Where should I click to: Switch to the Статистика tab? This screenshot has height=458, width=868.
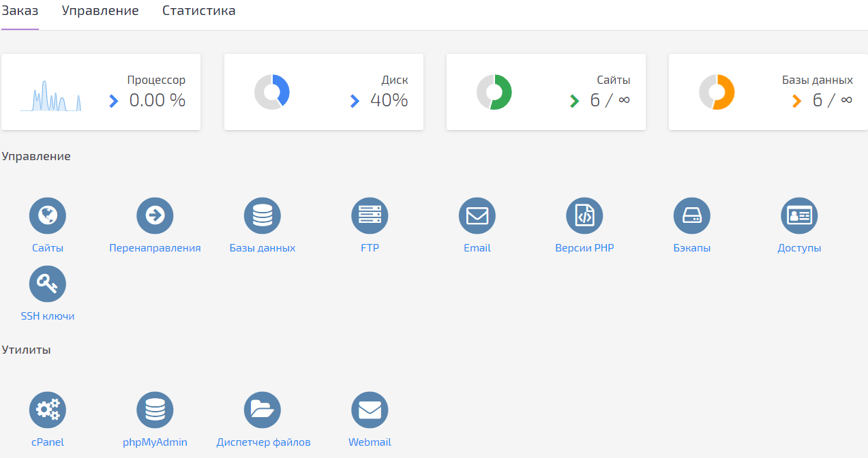coord(198,11)
